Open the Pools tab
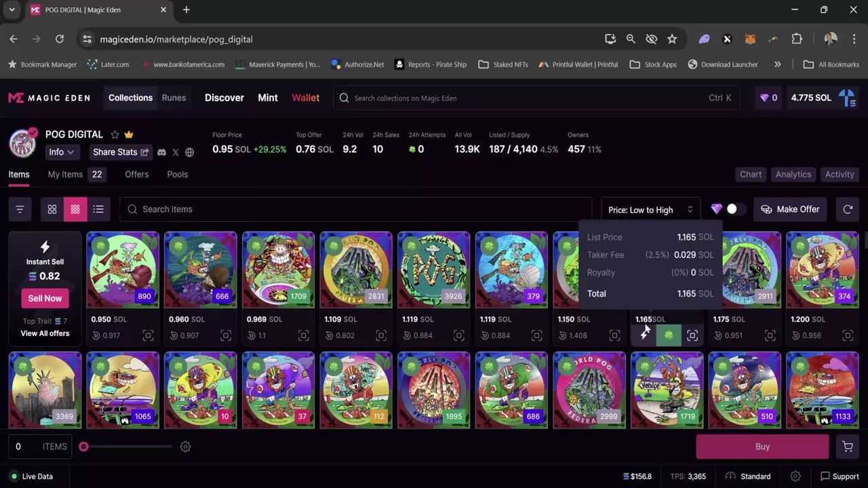The width and height of the screenshot is (868, 488). (x=178, y=174)
